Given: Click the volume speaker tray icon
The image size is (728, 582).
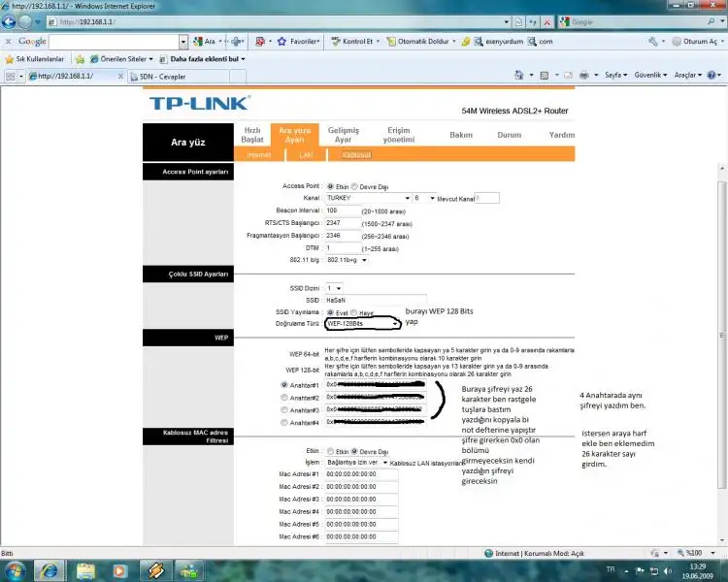Looking at the screenshot, I should 668,571.
